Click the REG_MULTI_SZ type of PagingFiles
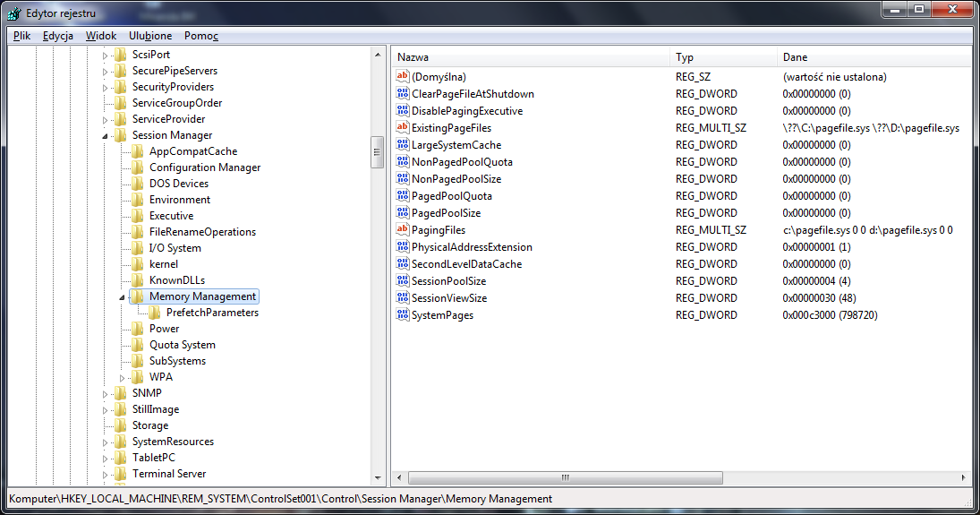 point(711,229)
